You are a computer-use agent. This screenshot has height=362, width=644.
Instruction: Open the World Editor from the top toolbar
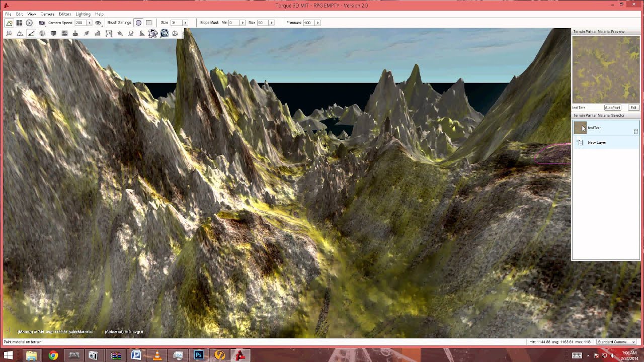point(9,23)
